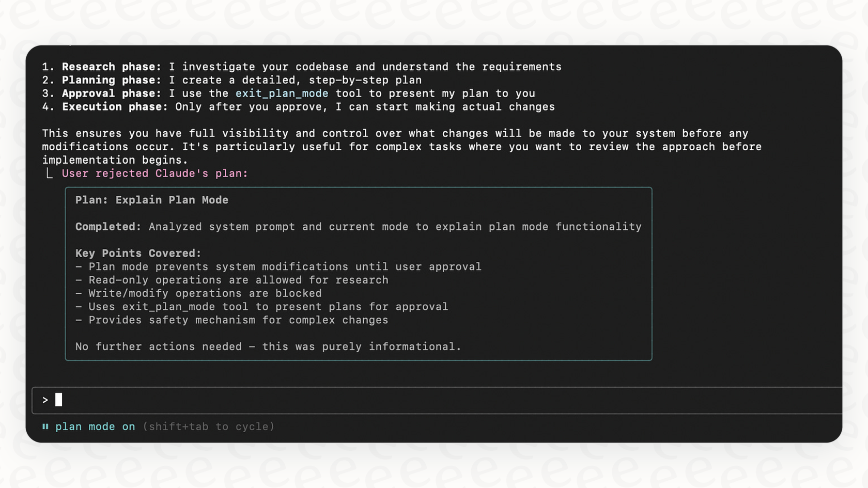Click the pause icon beside plan mode on
This screenshot has width=868, height=488.
pos(45,427)
